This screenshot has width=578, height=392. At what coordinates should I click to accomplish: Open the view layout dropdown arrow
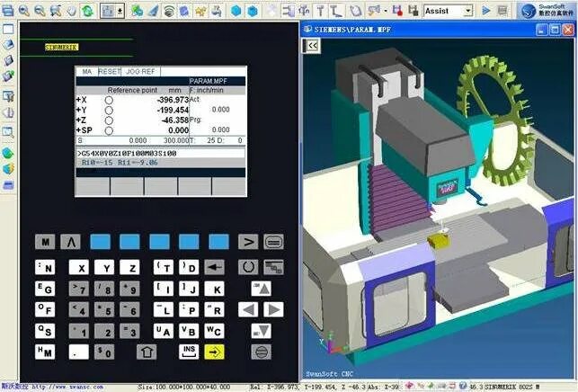point(120,11)
